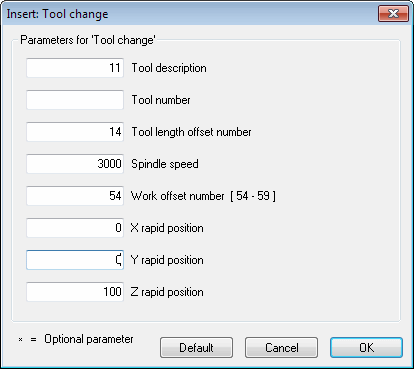Click the Tool description input field
Image resolution: width=415 pixels, height=369 pixels.
[75, 68]
